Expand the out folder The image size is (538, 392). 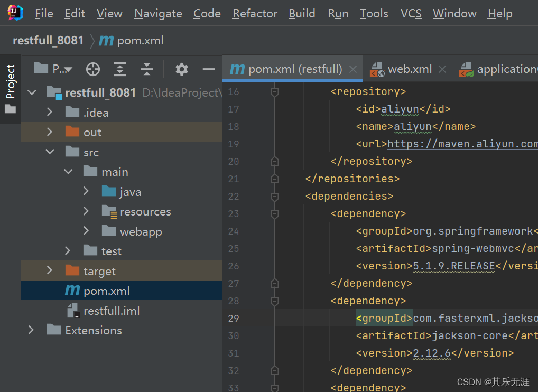click(x=49, y=132)
